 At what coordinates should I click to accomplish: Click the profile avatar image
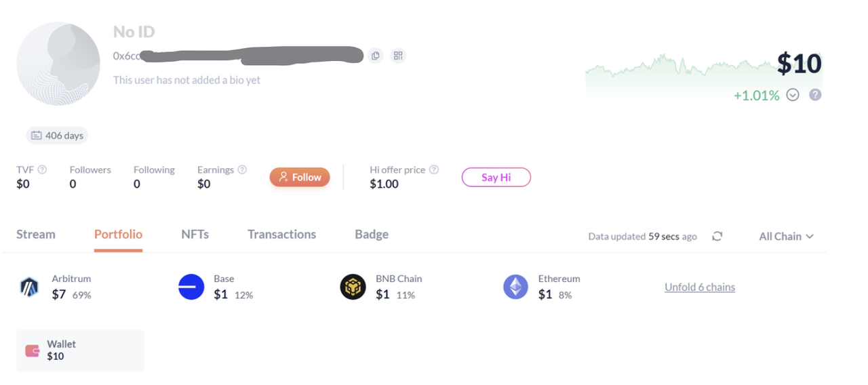point(58,63)
